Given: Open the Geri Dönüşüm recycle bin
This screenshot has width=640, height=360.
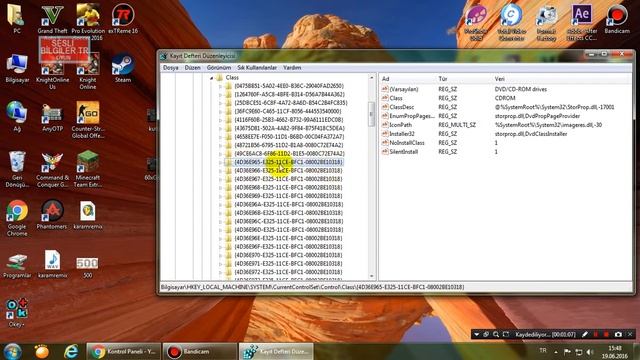Looking at the screenshot, I should coord(17,169).
